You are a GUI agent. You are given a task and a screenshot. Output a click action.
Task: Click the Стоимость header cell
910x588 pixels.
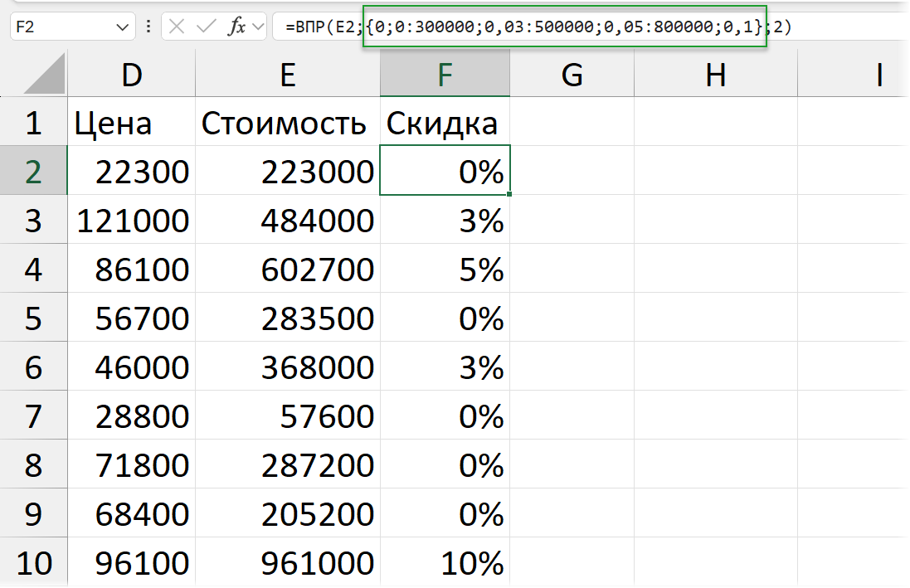pyautogui.click(x=288, y=122)
